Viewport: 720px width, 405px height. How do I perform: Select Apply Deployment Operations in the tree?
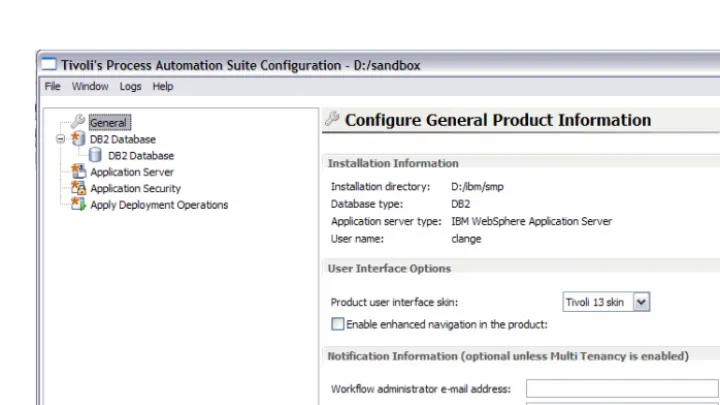coord(159,205)
